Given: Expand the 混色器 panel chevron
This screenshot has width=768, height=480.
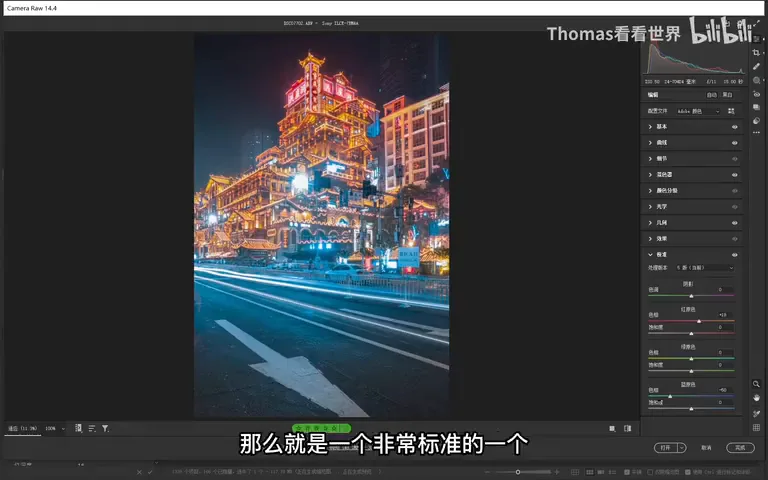Looking at the screenshot, I should [650, 175].
